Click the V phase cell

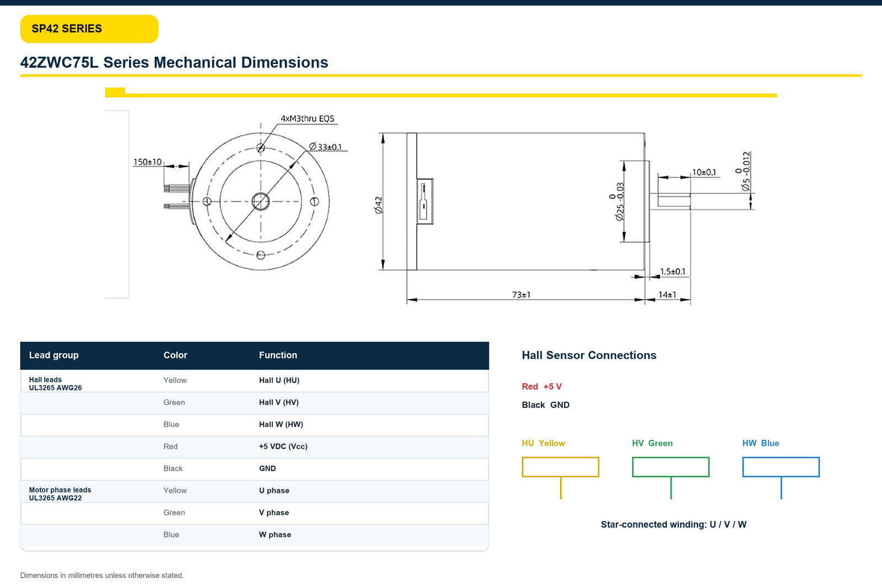click(x=273, y=513)
